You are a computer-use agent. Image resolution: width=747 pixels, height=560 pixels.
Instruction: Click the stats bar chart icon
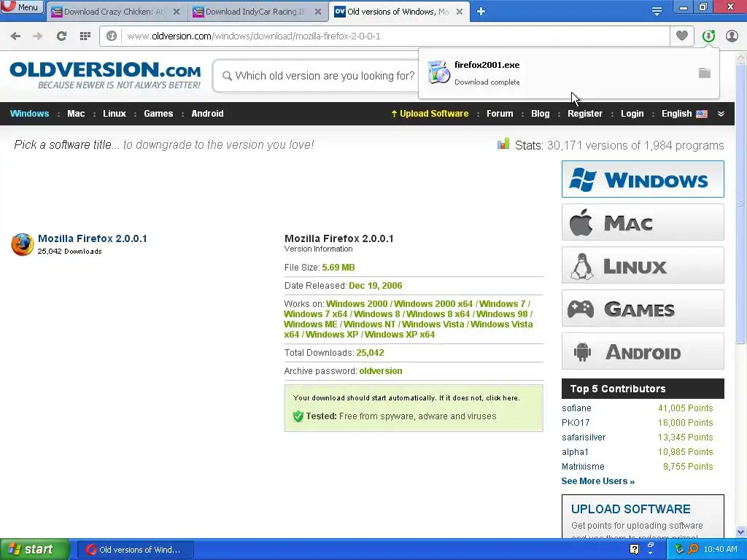pyautogui.click(x=503, y=144)
